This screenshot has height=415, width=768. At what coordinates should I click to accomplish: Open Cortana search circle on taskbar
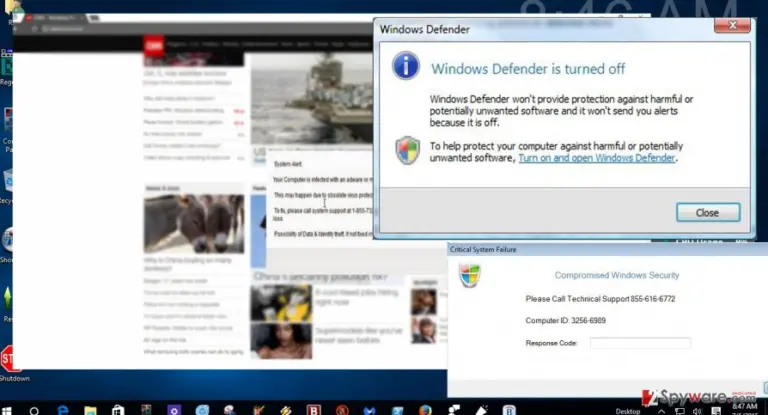(34, 411)
